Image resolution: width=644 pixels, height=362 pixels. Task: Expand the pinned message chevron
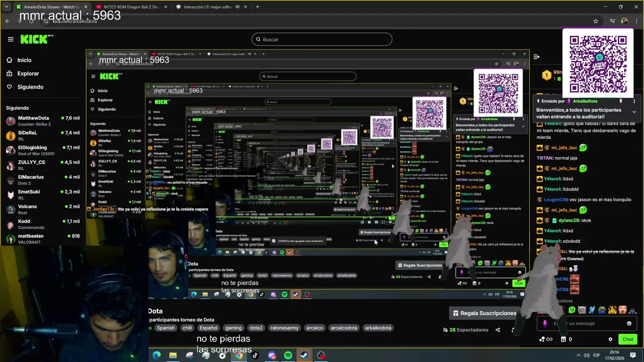point(634,112)
